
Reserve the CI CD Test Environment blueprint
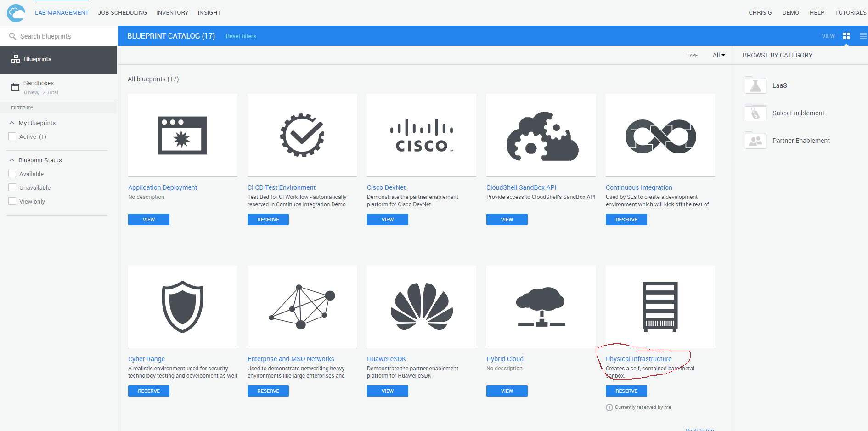[x=268, y=220]
